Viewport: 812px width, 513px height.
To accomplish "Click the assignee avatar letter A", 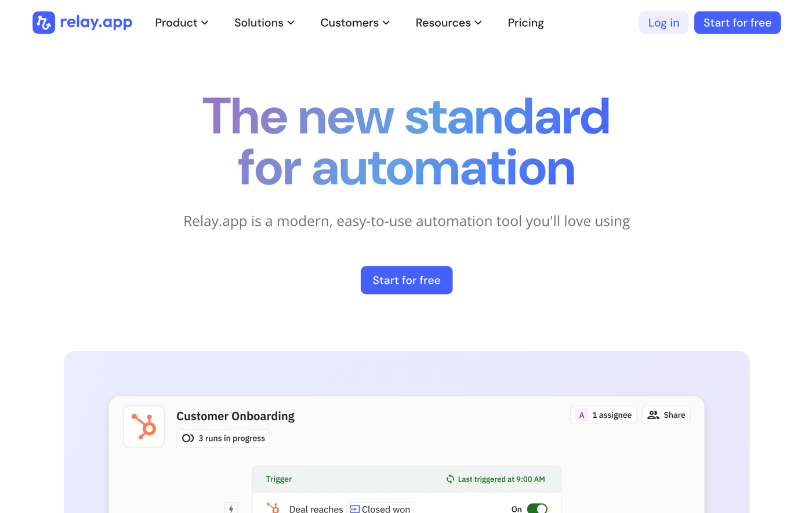I will point(582,415).
